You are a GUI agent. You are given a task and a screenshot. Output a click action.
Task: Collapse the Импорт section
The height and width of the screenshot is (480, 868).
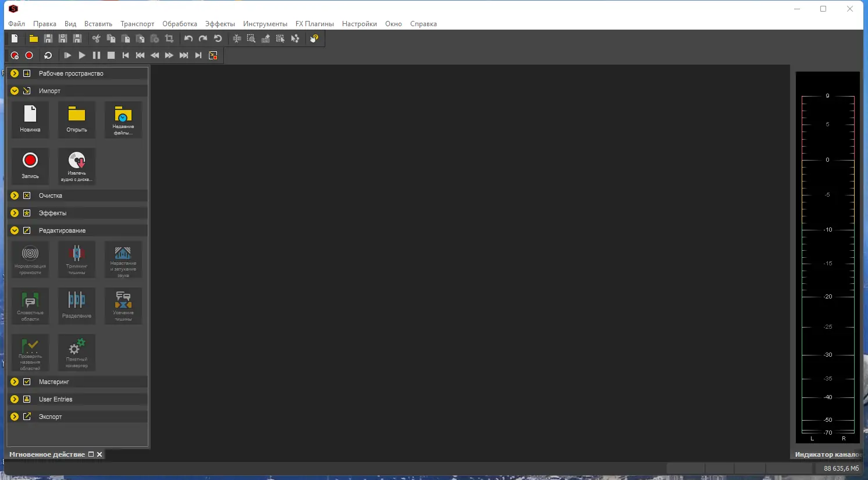coord(15,91)
